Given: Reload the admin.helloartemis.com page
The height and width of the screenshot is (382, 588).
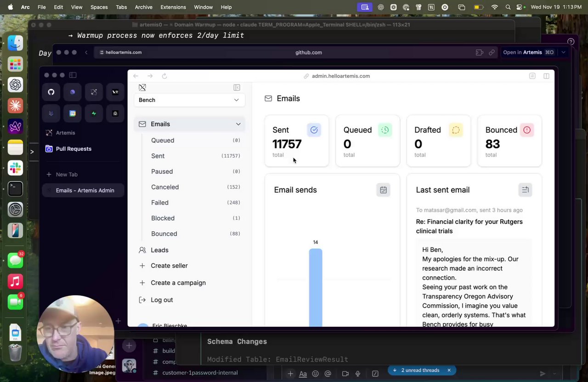Looking at the screenshot, I should click(164, 76).
